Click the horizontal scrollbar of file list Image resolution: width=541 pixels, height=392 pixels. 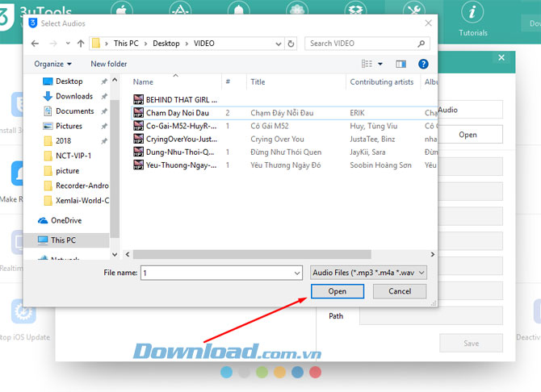[x=252, y=254]
